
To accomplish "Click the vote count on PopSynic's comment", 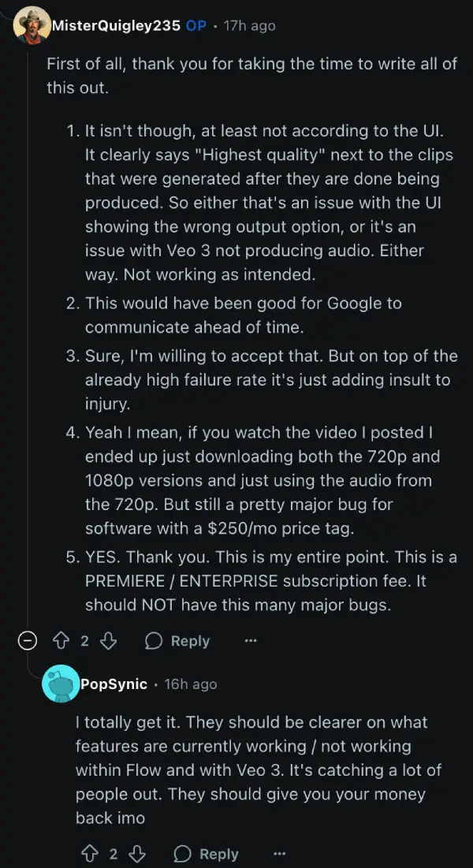I will click(114, 854).
